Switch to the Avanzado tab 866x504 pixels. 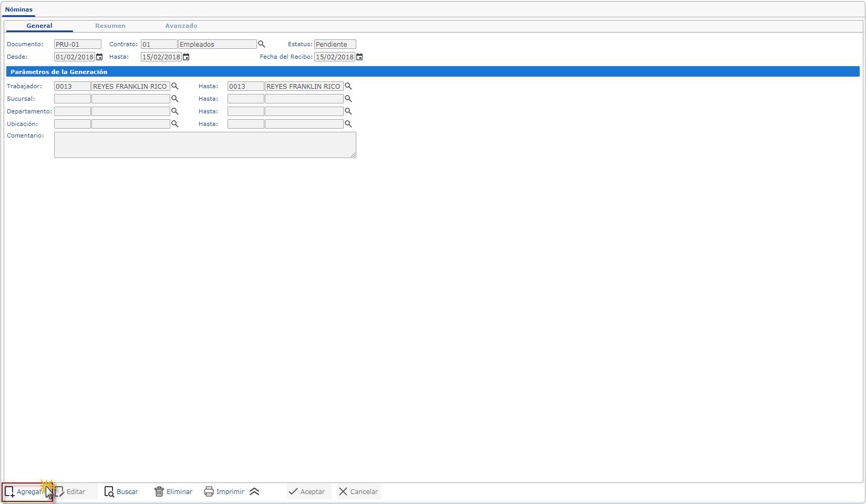coord(181,26)
